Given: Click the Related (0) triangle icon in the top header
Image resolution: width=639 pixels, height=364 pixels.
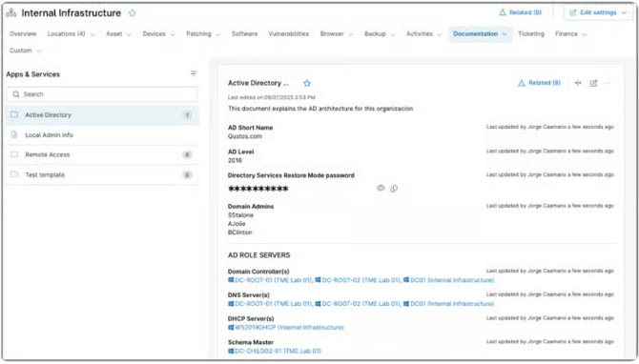Looking at the screenshot, I should point(503,12).
